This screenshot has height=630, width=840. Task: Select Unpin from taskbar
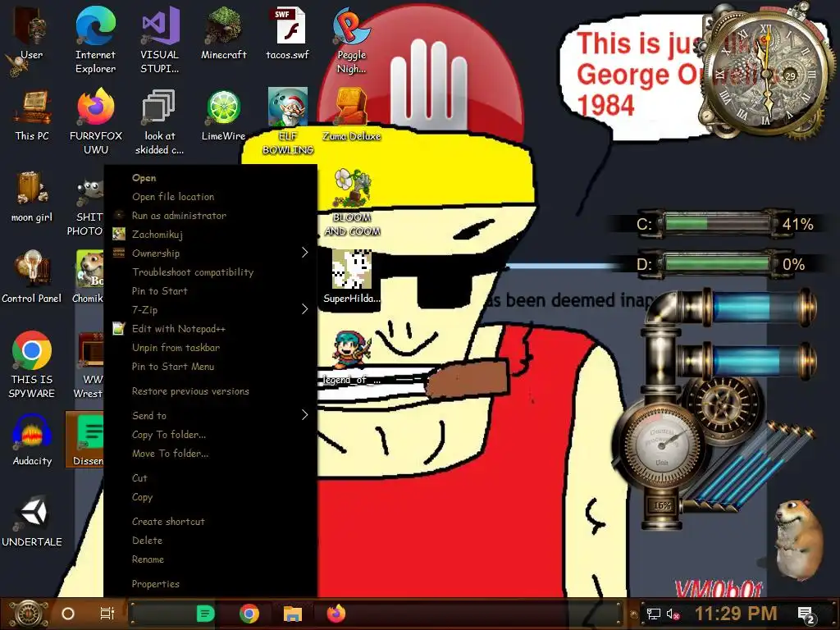tap(211, 348)
